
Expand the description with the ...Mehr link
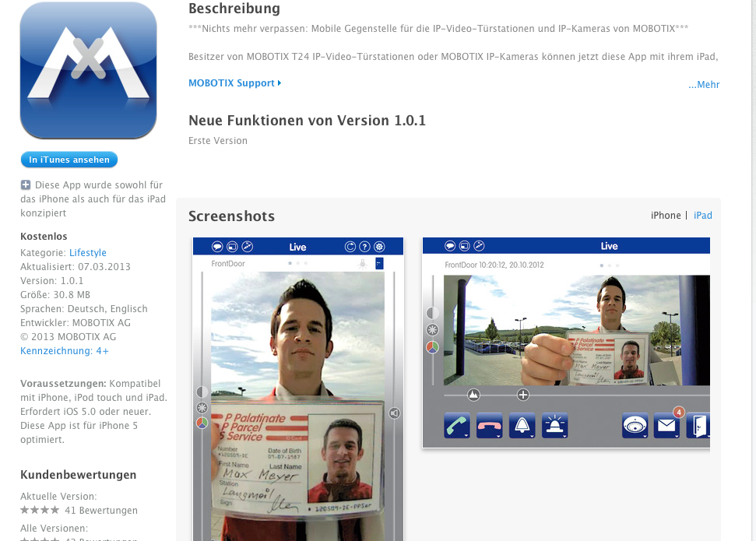pyautogui.click(x=704, y=85)
